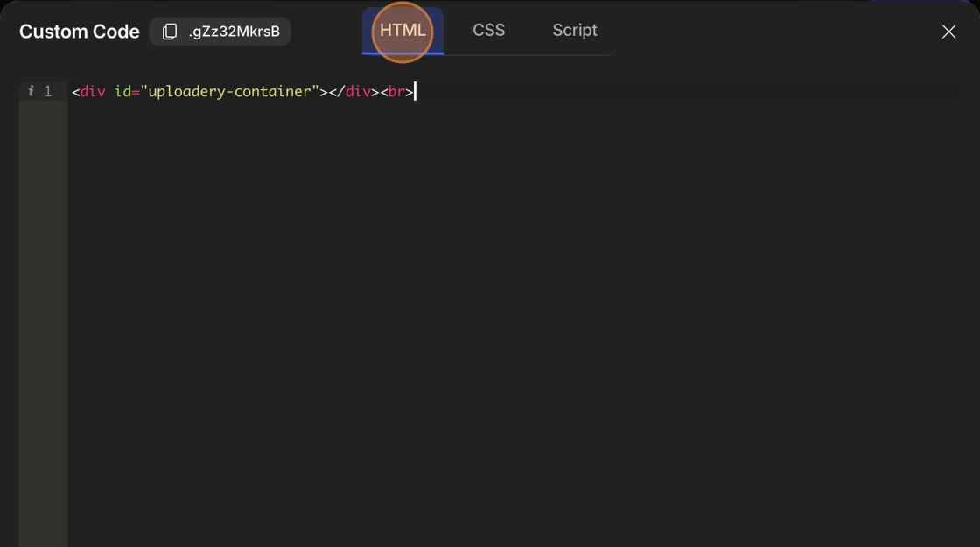Click the copy icon beside .gZz32MkrsB
980x547 pixels.
click(x=170, y=32)
